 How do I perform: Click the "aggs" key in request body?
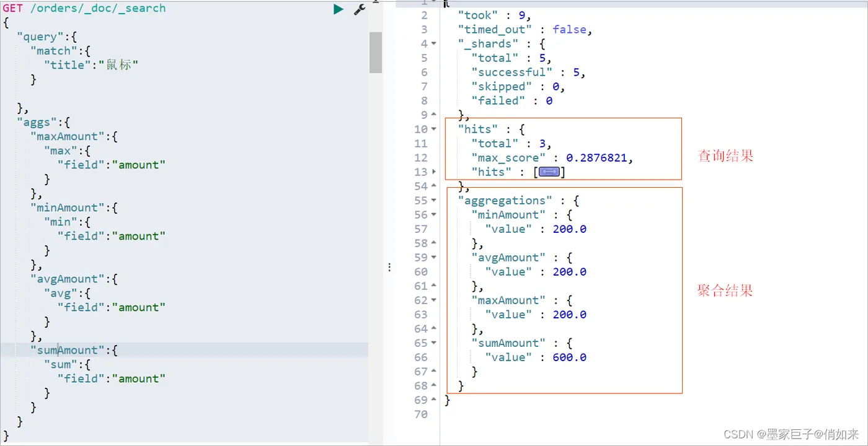tap(37, 122)
